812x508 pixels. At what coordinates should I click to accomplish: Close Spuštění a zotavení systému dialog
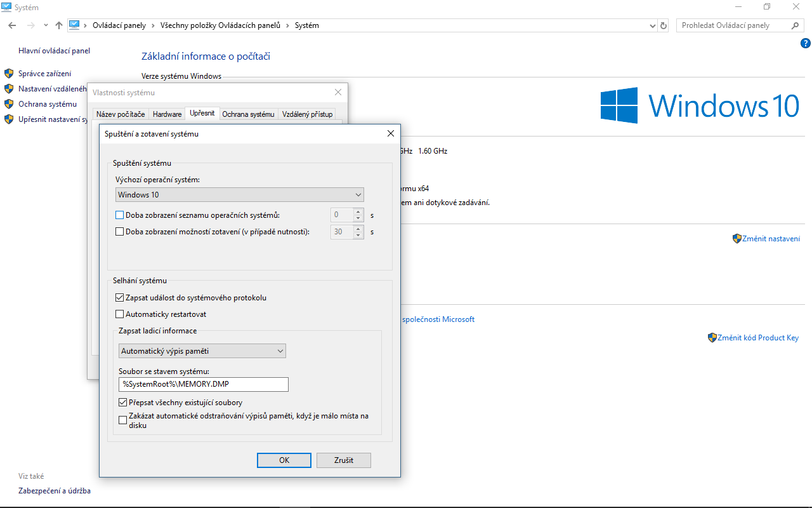[390, 134]
